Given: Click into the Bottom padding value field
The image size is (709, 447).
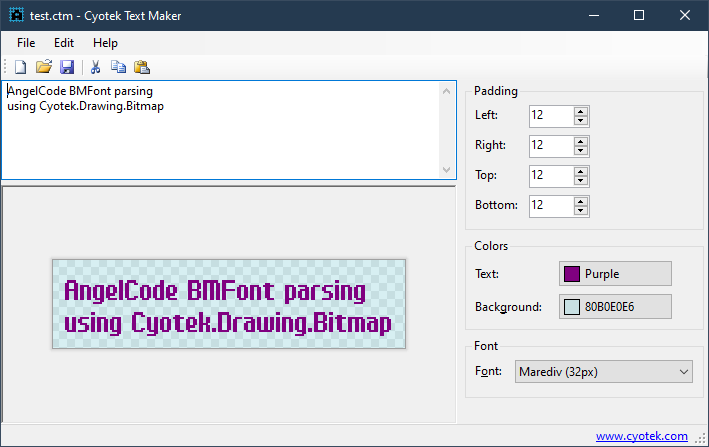Looking at the screenshot, I should (552, 206).
